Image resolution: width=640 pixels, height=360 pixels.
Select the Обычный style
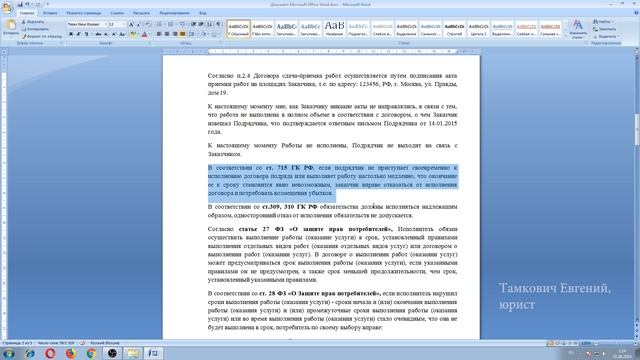tap(238, 29)
